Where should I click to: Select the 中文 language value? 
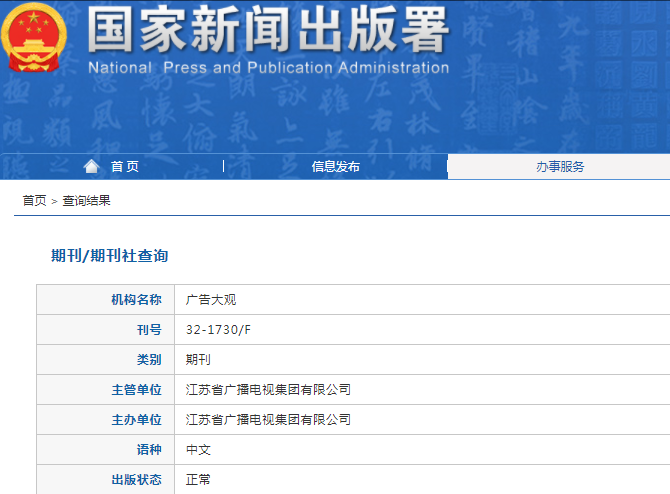pyautogui.click(x=198, y=450)
